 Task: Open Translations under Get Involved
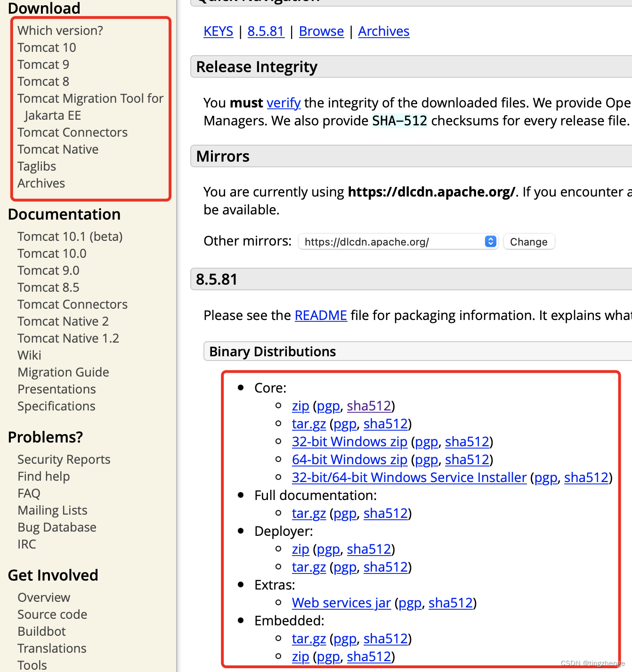[52, 648]
